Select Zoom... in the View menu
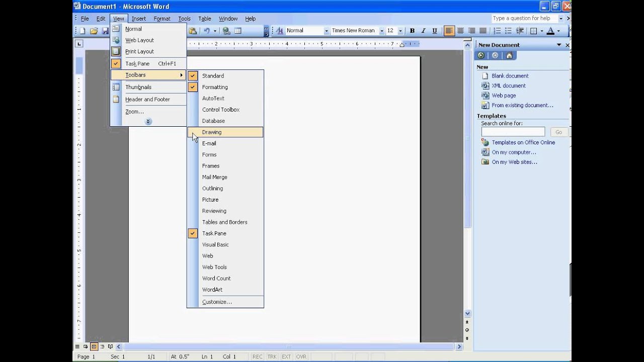 pyautogui.click(x=148, y=112)
